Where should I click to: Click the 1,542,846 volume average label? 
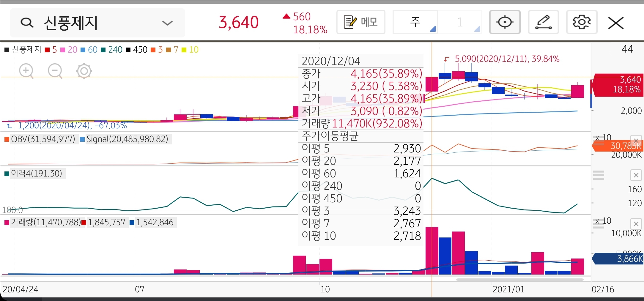click(x=155, y=222)
